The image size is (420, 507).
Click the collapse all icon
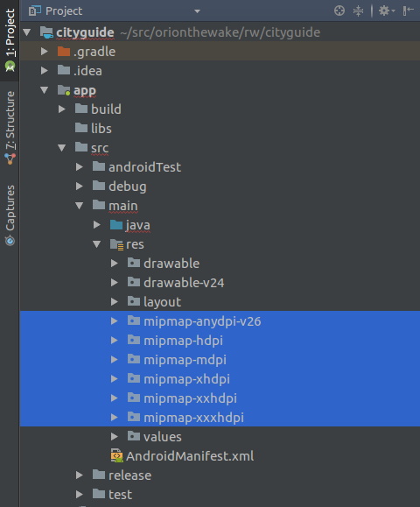tap(358, 11)
